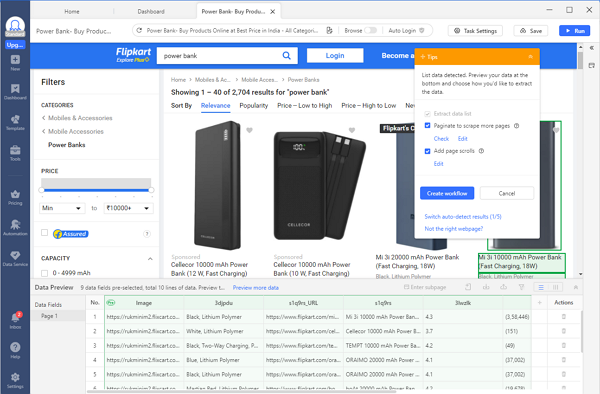This screenshot has height=394, width=600.
Task: Open the Min price dropdown
Action: [62, 208]
